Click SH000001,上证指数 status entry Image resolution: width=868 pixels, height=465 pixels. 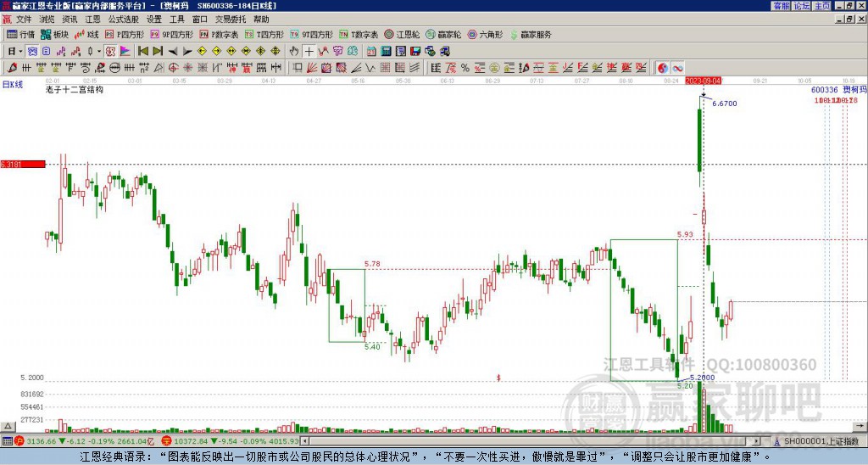point(822,441)
